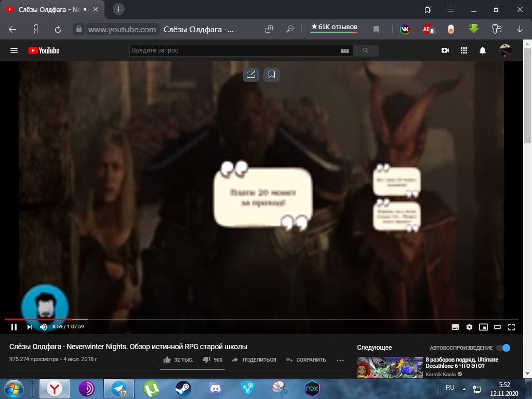
Task: Pop the video out into separate window
Action: (x=251, y=74)
